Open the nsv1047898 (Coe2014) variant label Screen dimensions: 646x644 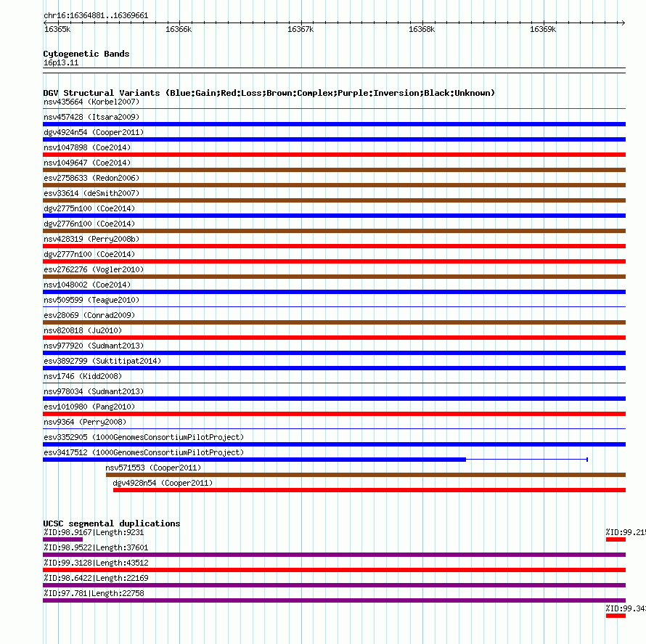pos(87,147)
